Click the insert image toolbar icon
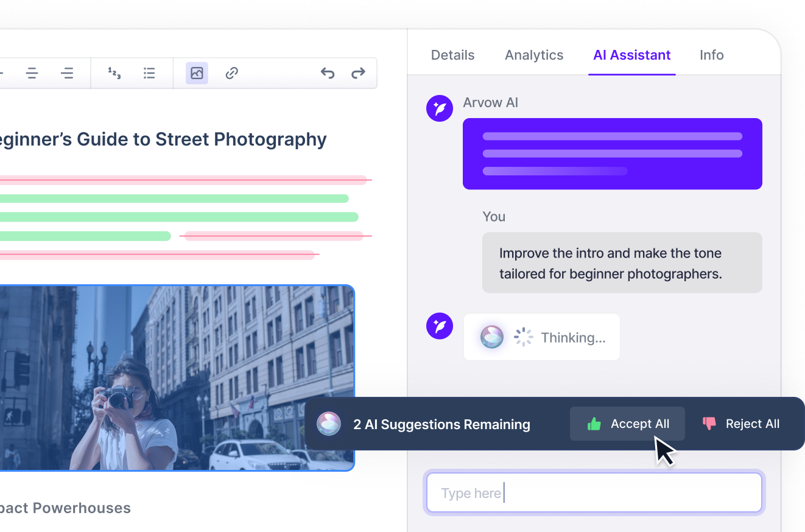Viewport: 805px width, 532px height. point(197,73)
